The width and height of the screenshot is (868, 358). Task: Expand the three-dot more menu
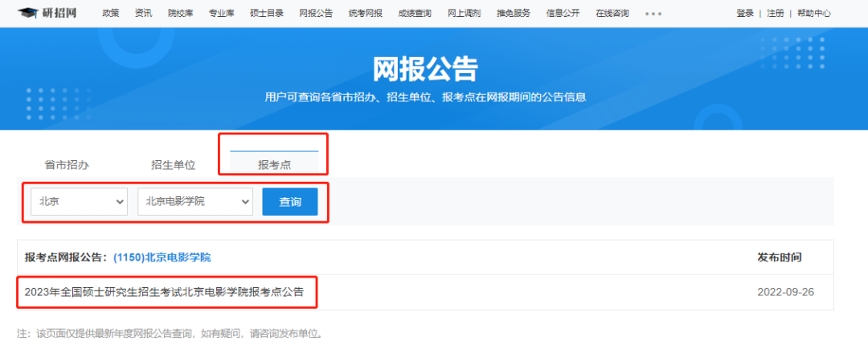tap(653, 14)
